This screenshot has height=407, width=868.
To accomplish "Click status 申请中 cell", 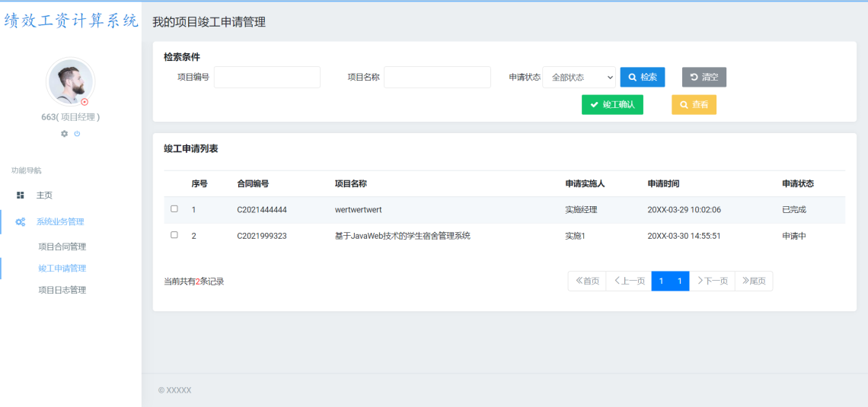I will pos(794,236).
